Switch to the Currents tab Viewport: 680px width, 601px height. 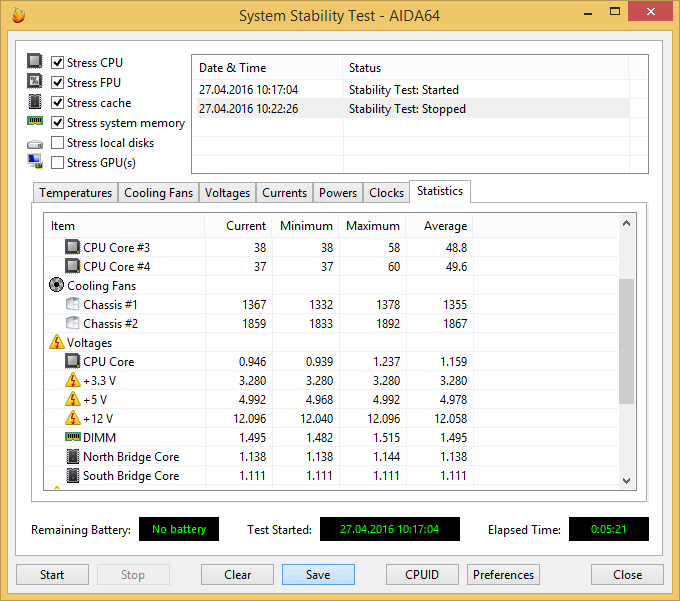(284, 193)
